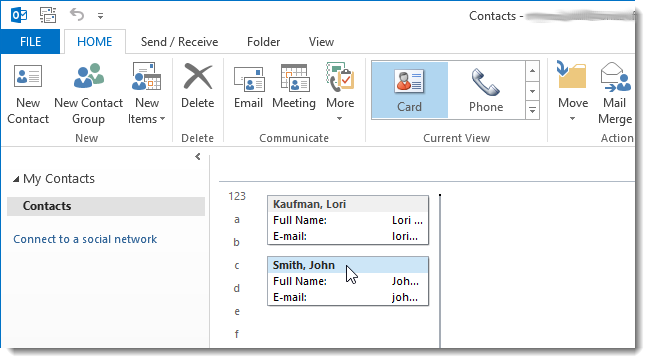Select the Contacts folder
The image size is (650, 363).
tap(106, 206)
